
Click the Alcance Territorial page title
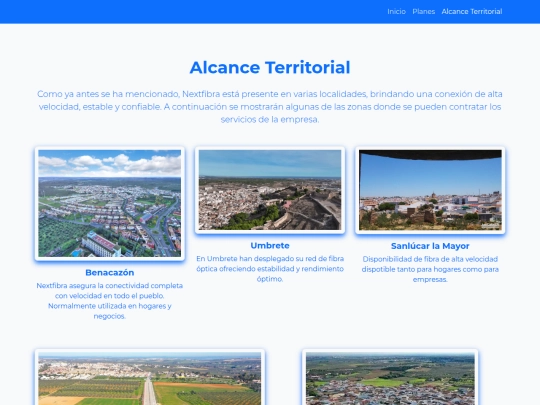point(270,67)
